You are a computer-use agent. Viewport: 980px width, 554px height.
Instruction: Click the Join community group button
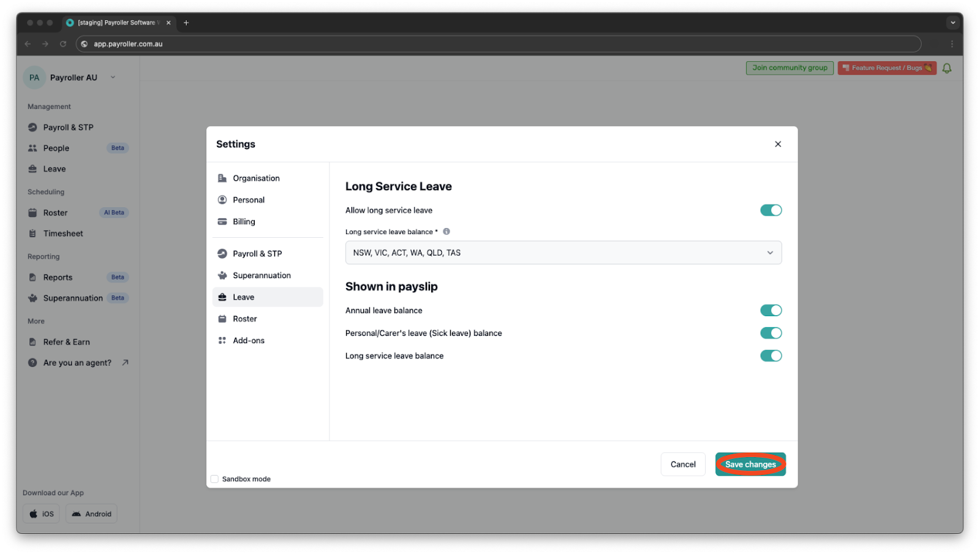tap(789, 68)
